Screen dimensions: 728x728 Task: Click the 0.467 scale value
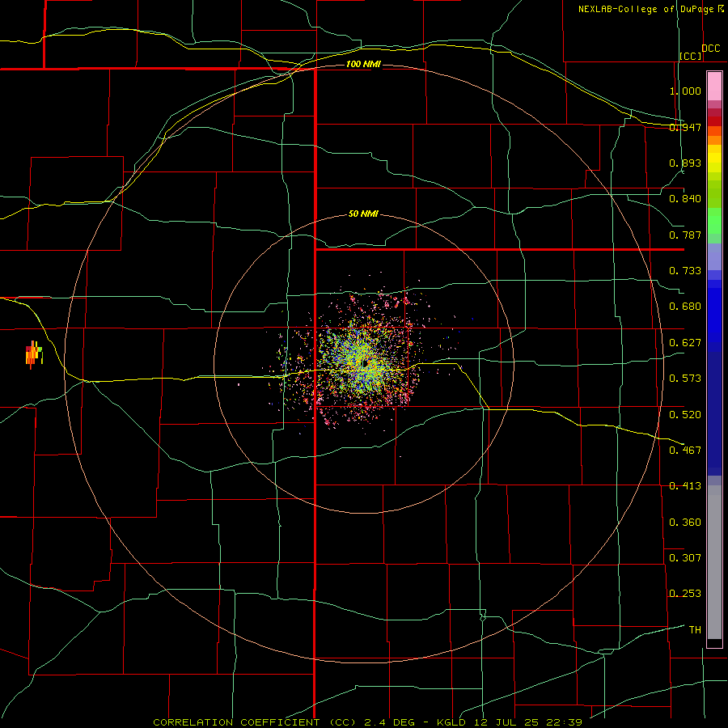point(685,451)
